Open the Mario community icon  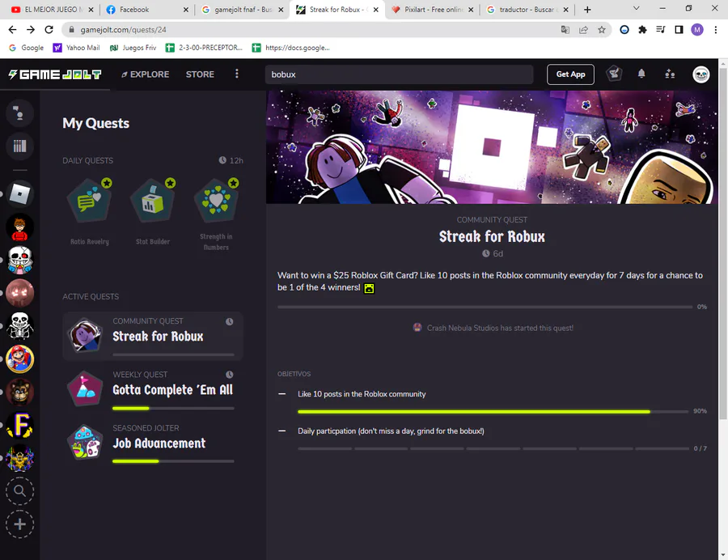(x=19, y=359)
